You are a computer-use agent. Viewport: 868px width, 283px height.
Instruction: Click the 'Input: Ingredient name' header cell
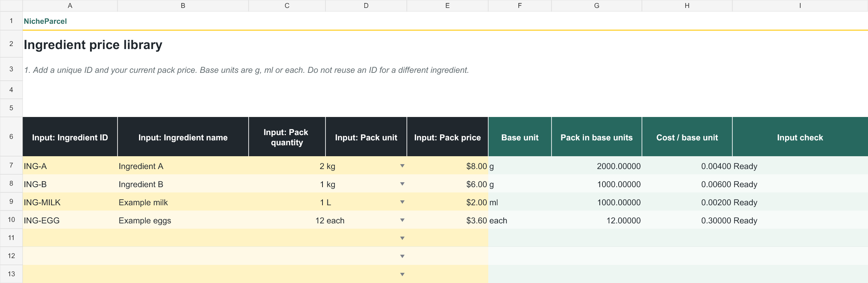click(183, 137)
